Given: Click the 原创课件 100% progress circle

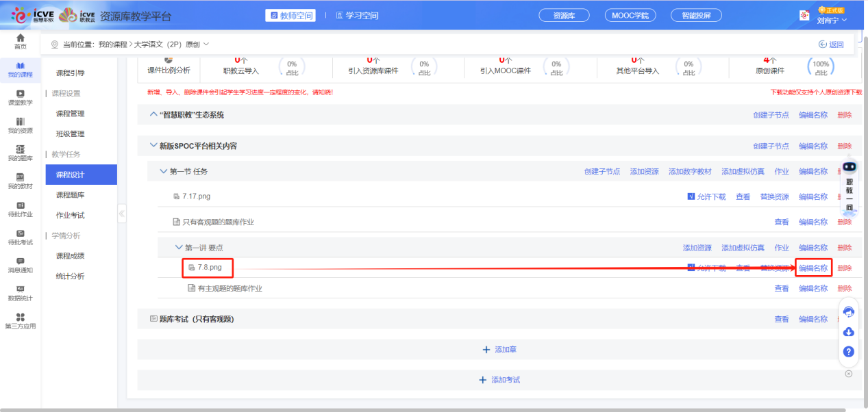Looking at the screenshot, I should [819, 67].
